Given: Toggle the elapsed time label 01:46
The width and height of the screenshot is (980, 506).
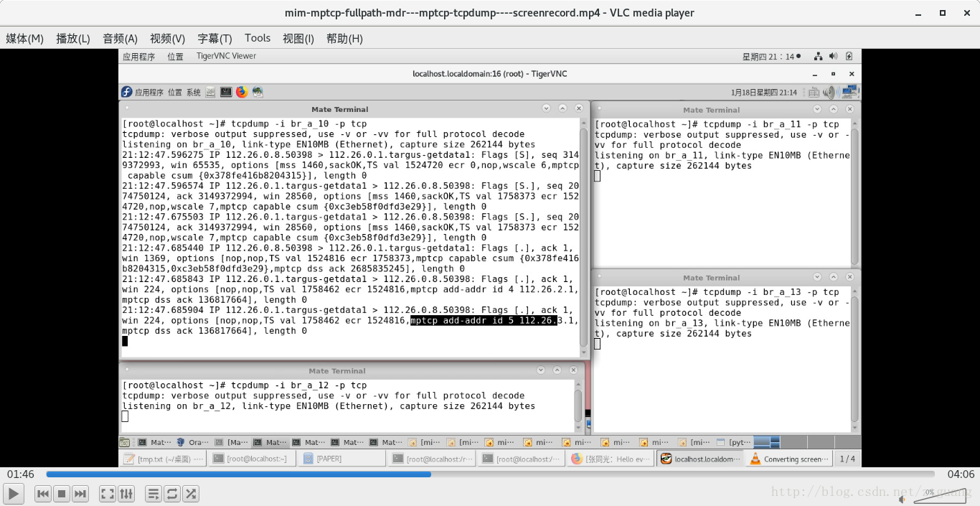Looking at the screenshot, I should (x=21, y=474).
